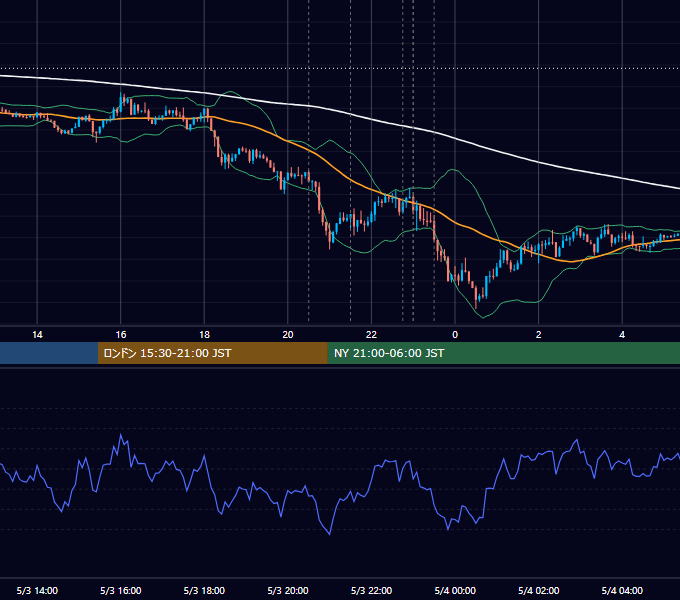The image size is (680, 600).
Task: Select the ロンドン 15:30-21:00 JST session bar
Action: point(212,353)
